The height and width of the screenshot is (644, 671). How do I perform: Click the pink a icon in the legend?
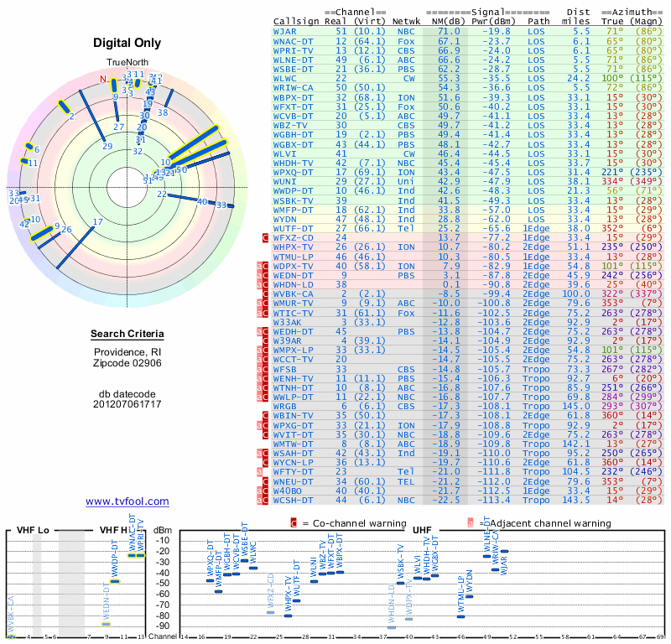(471, 523)
